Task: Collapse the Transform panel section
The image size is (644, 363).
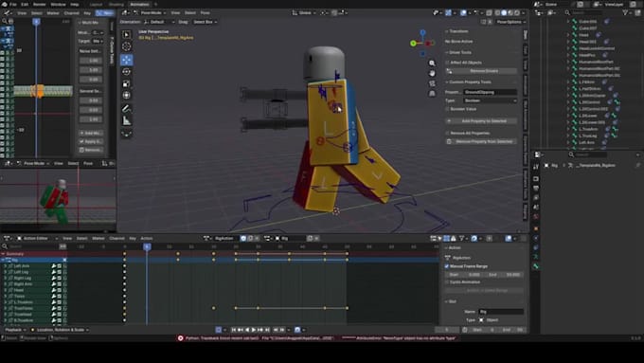Action: coord(456,31)
